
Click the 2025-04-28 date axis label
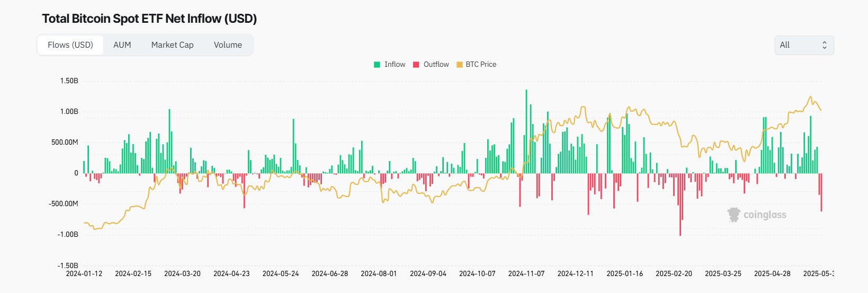click(772, 274)
